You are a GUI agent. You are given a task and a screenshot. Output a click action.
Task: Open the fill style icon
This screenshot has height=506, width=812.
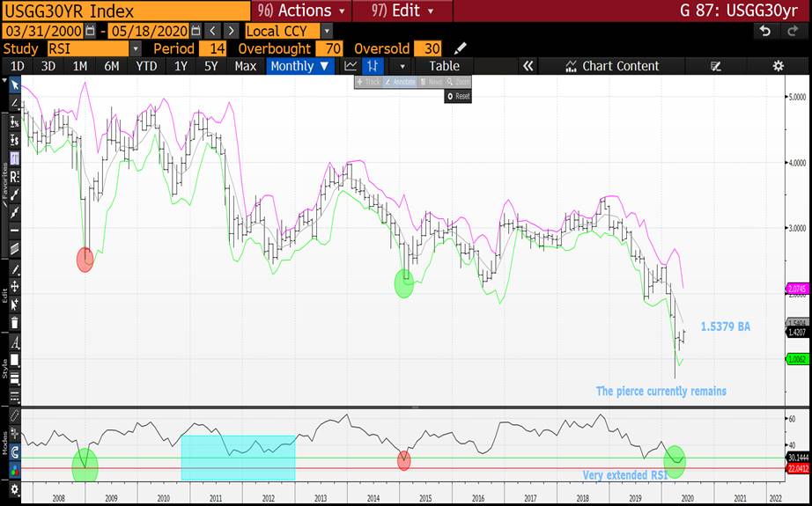point(14,361)
